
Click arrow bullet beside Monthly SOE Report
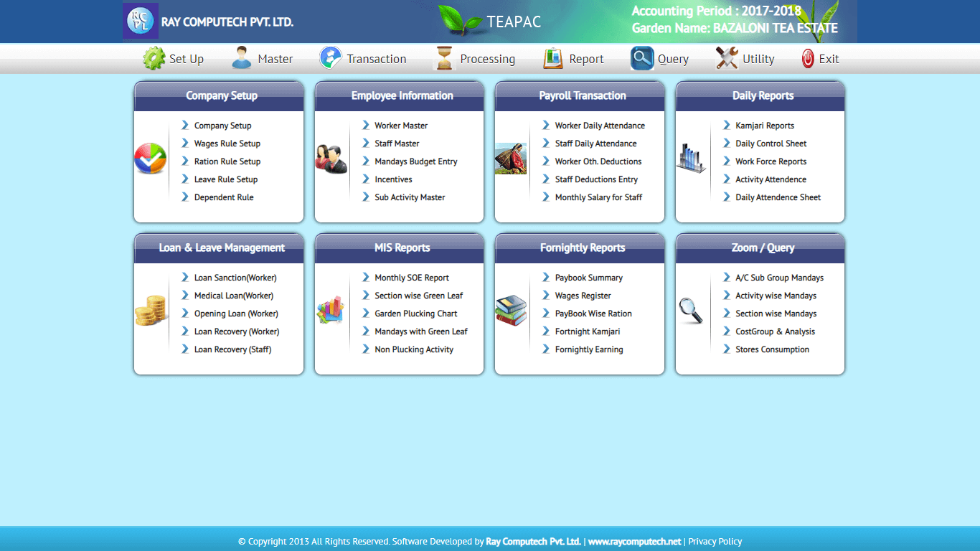click(366, 277)
